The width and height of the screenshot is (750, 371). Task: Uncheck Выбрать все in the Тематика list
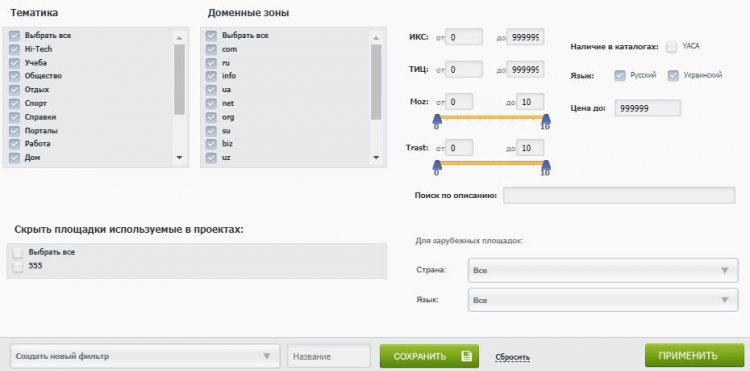click(x=14, y=36)
